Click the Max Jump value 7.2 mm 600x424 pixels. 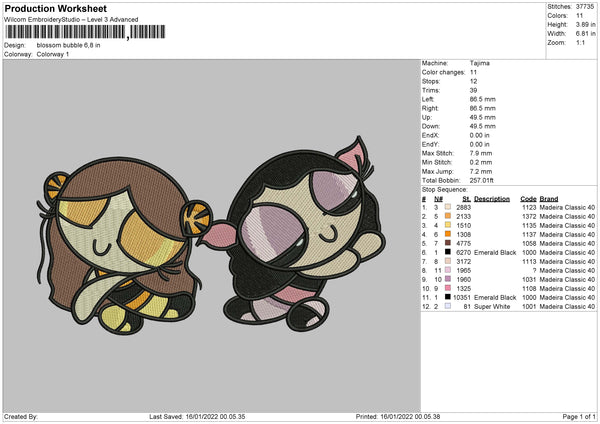coord(481,171)
